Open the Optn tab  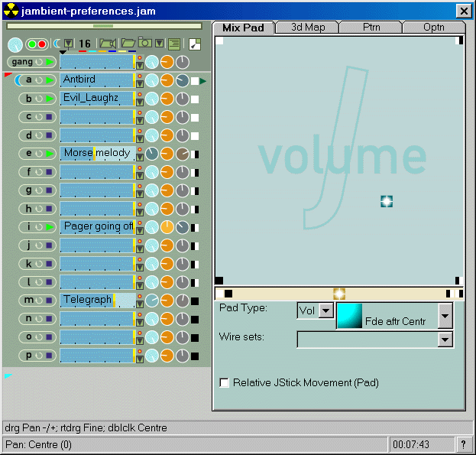(x=433, y=28)
